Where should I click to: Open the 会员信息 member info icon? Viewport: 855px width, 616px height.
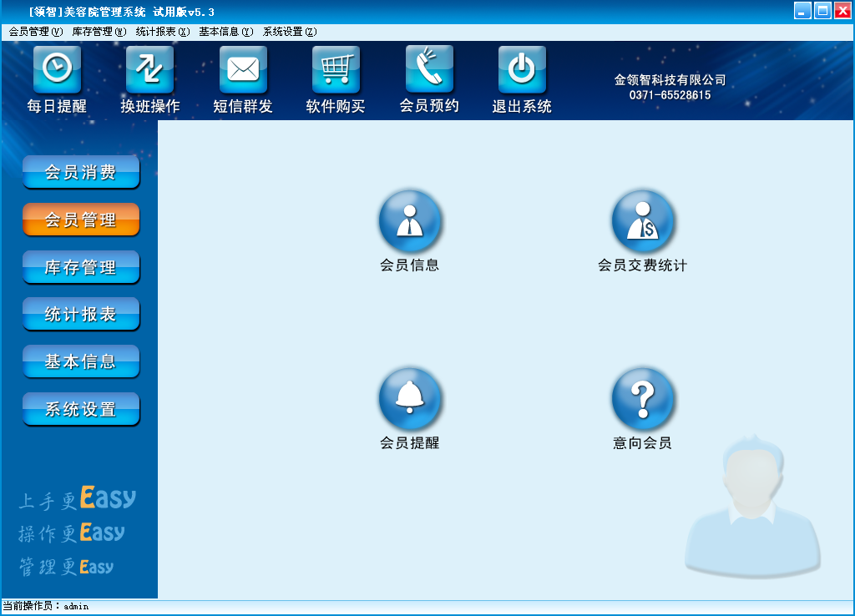[410, 222]
